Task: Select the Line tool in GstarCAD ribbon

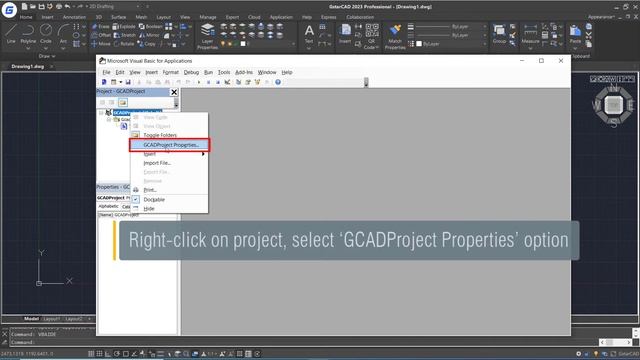Action: click(x=11, y=33)
